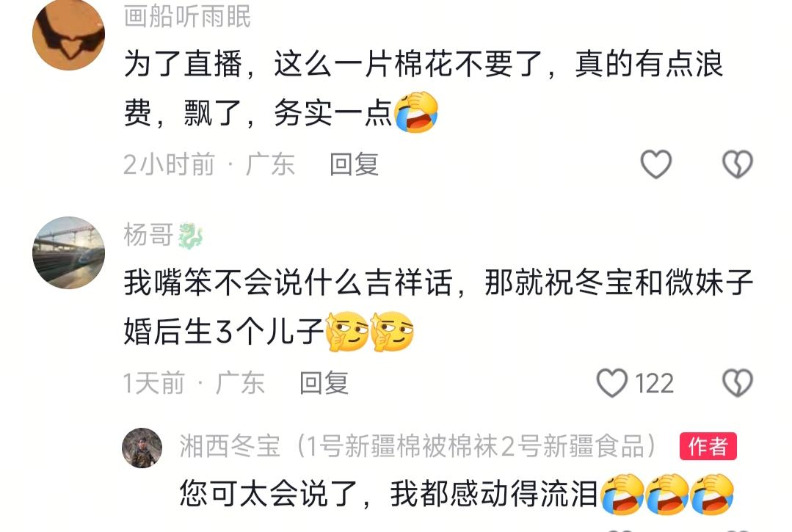
Task: Tap the red 作者 author badge
Action: (x=708, y=446)
